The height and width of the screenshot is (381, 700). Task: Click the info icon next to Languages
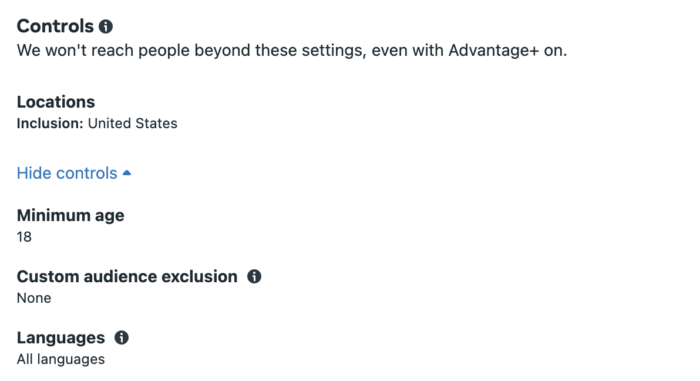tap(121, 338)
